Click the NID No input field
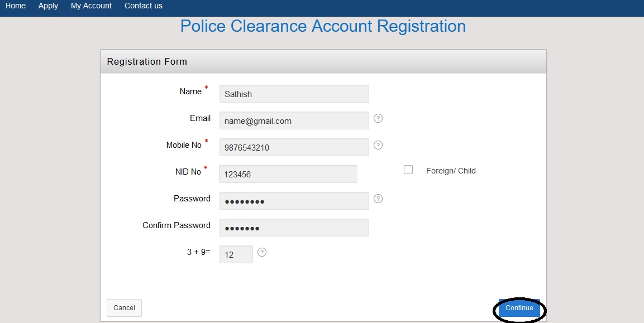644x323 pixels. (x=288, y=174)
